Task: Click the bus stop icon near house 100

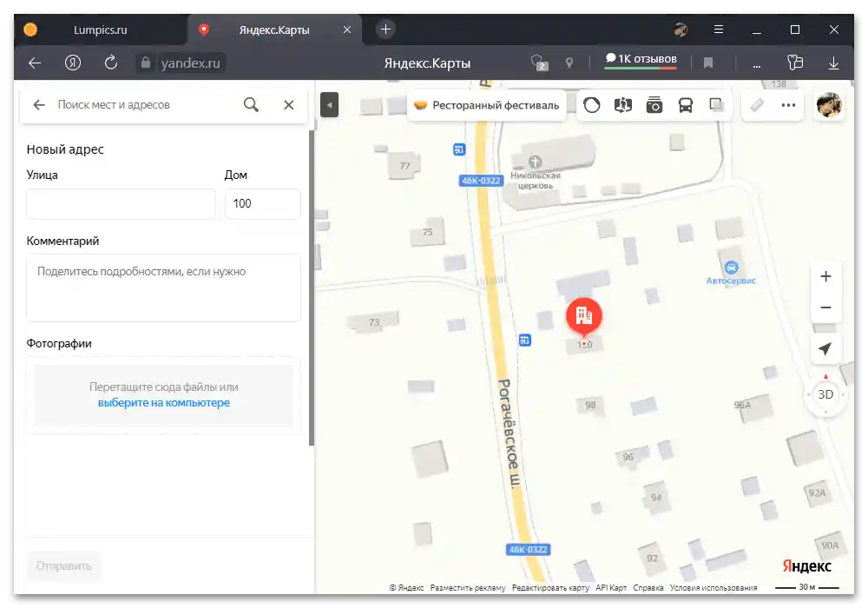Action: click(x=525, y=340)
